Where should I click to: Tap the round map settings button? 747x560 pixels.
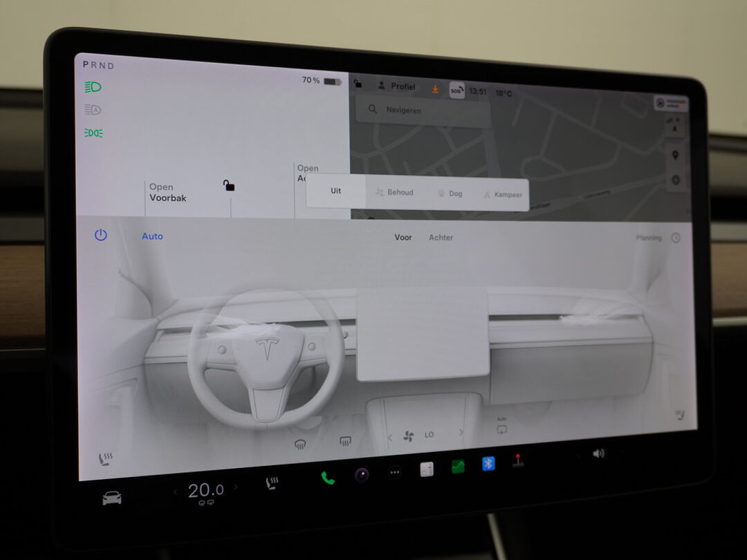[676, 180]
